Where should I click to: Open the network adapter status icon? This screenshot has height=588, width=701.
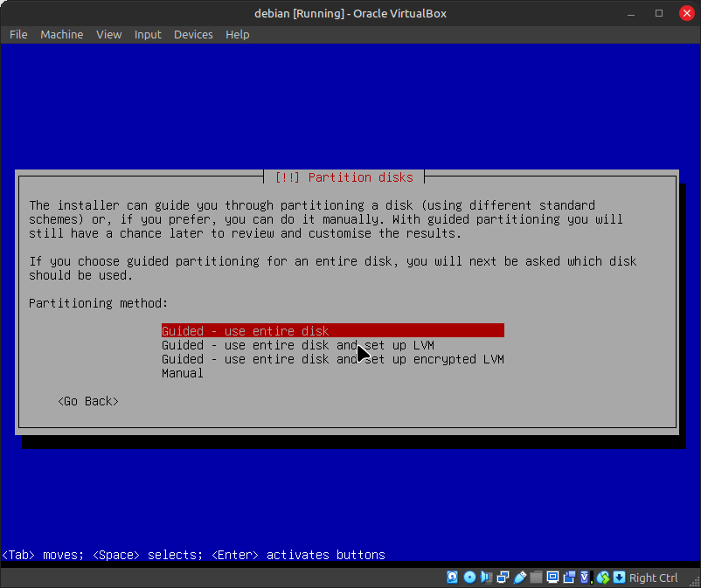pyautogui.click(x=503, y=578)
